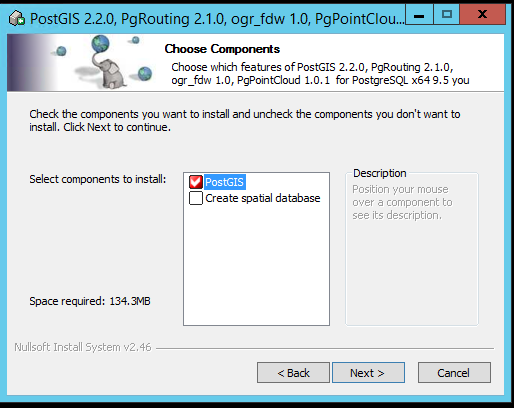The image size is (514, 408).
Task: Click the Space required 134.3MB text
Action: coord(90,301)
